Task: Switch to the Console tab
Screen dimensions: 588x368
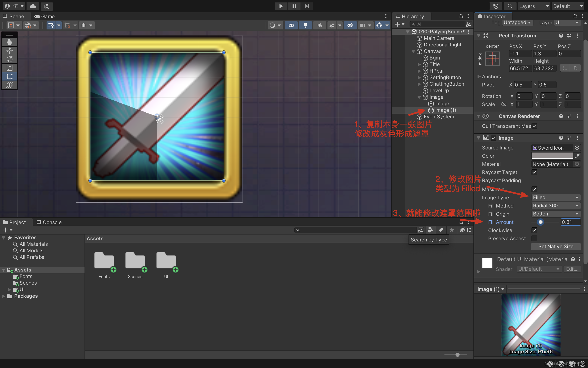Action: click(49, 222)
